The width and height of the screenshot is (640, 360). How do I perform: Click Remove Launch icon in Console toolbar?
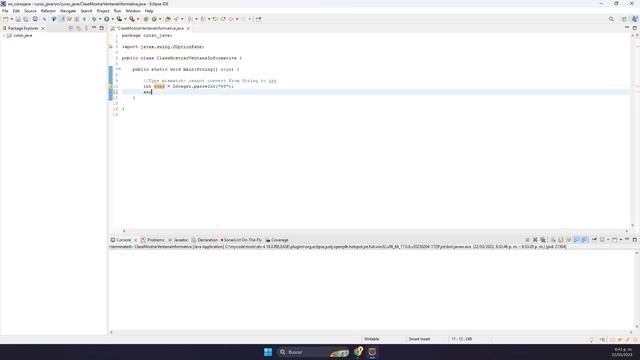[x=535, y=240]
